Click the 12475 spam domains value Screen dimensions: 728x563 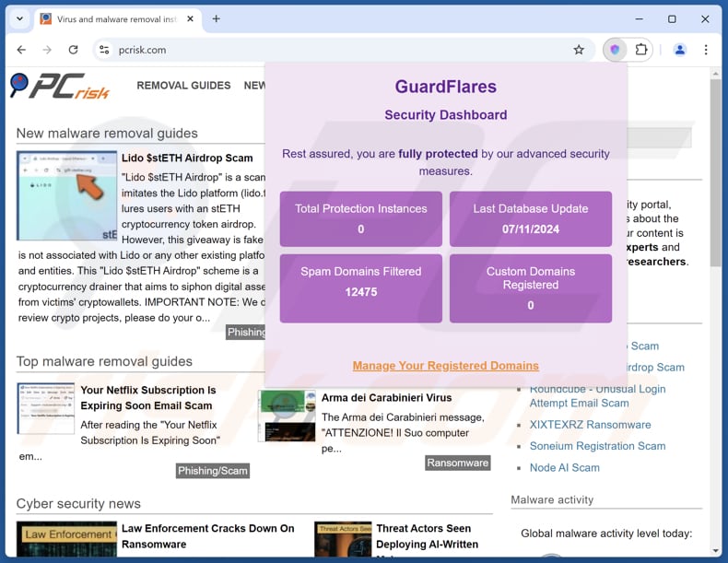tap(360, 292)
